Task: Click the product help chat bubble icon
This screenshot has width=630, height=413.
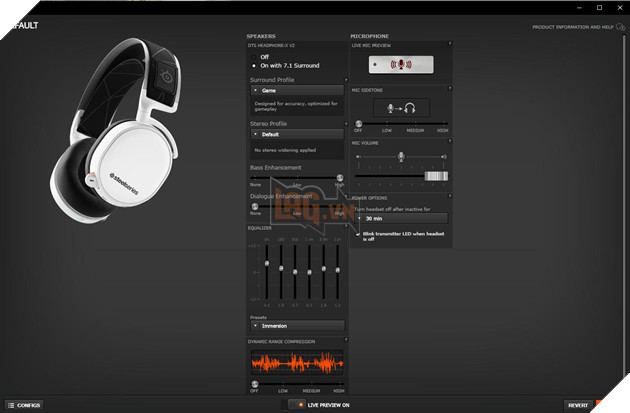Action: click(x=620, y=27)
